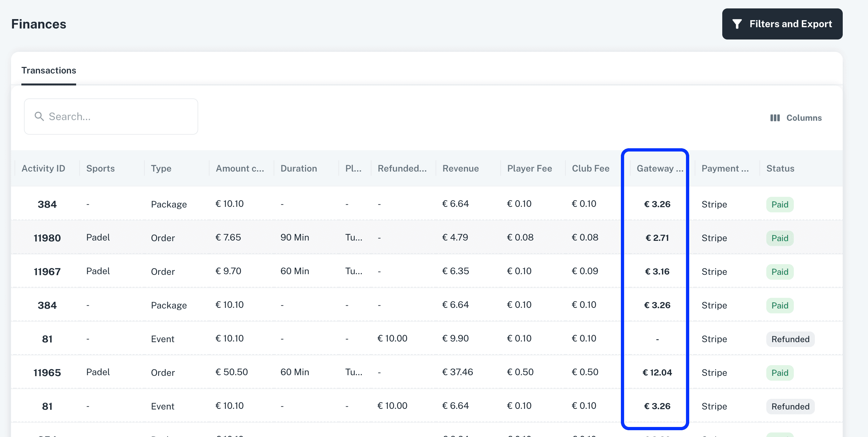The width and height of the screenshot is (868, 437).
Task: Focus the Search input field
Action: click(121, 117)
